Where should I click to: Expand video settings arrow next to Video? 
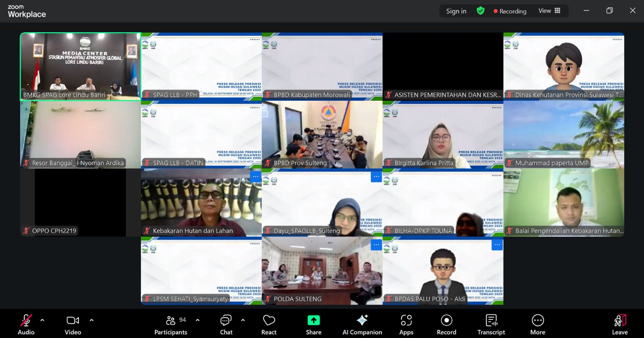[91, 320]
